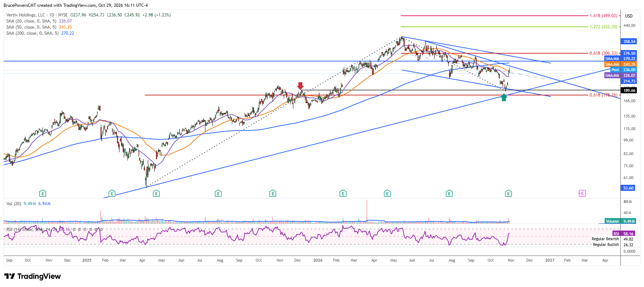
Task: Select the Volume 9.49M axis tag
Action: [620, 221]
